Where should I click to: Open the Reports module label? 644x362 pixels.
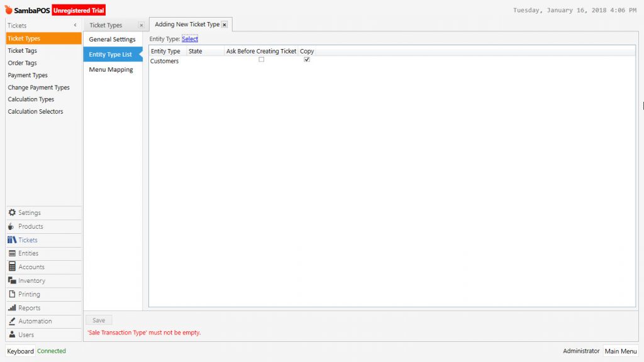(29, 308)
